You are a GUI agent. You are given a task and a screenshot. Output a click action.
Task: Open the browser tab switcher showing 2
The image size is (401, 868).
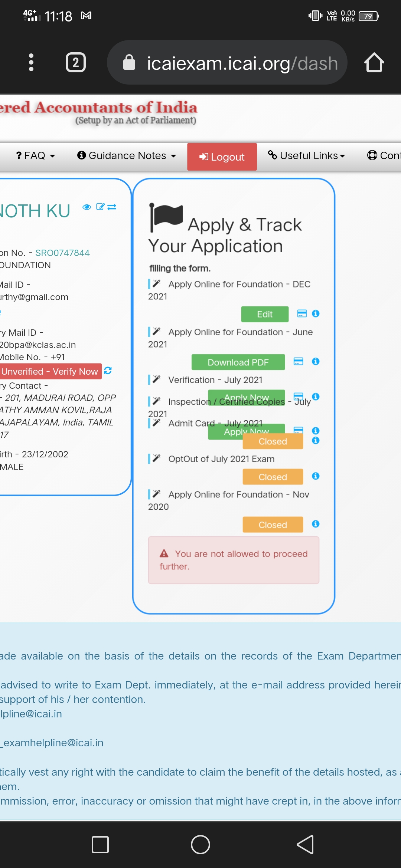coord(76,62)
